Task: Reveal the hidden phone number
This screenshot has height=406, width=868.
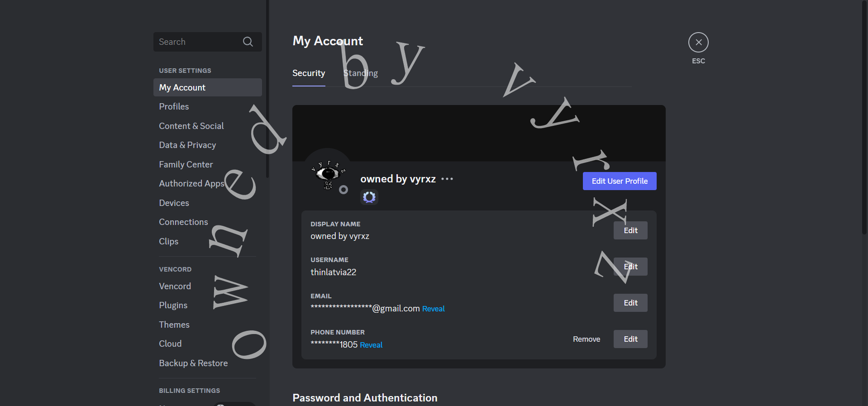Action: tap(371, 345)
